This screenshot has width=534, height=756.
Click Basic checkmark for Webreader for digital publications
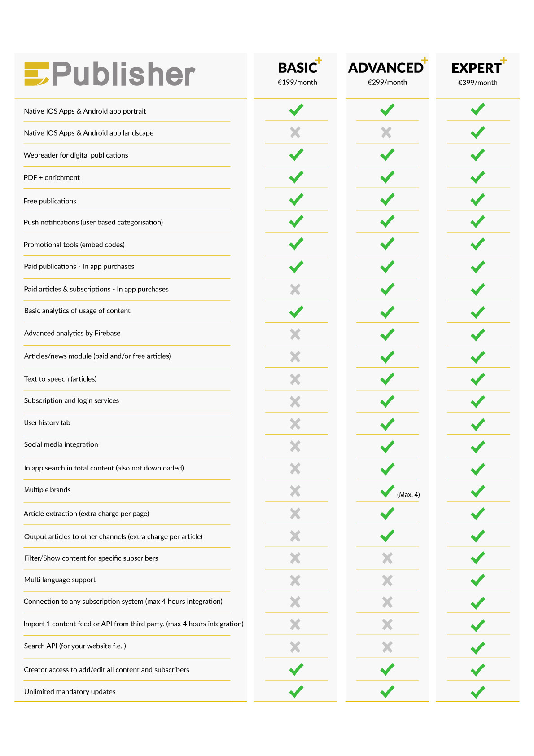296,155
